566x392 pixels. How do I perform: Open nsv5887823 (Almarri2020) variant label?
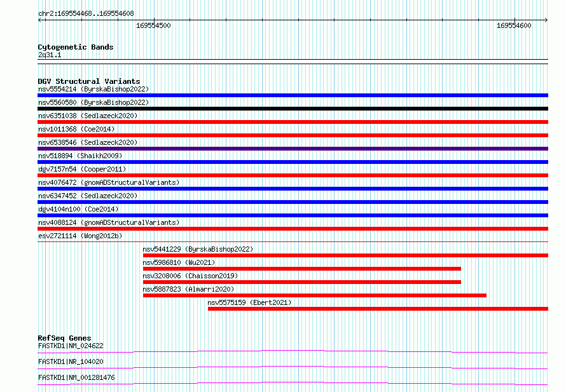(x=188, y=289)
